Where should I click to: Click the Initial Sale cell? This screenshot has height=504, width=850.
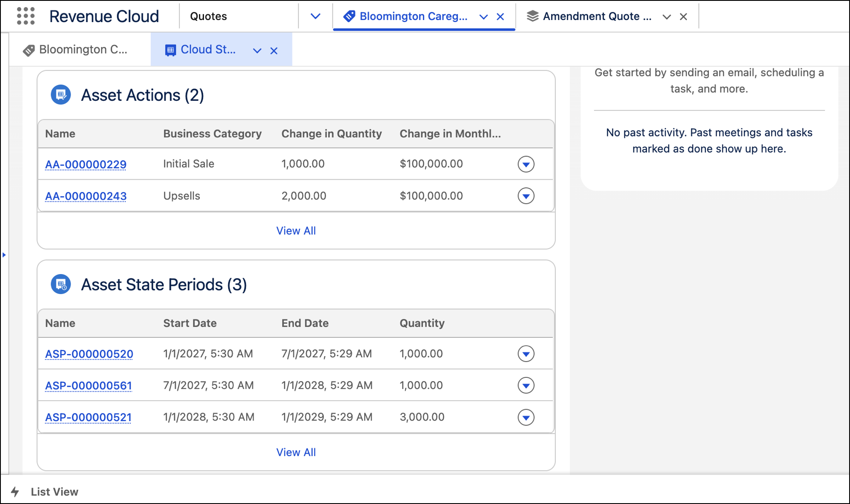click(189, 164)
